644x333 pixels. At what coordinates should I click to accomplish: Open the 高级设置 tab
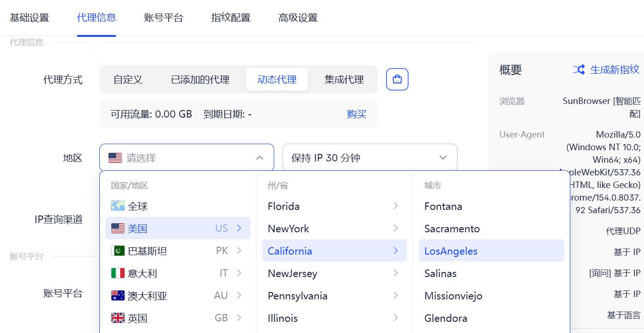coord(298,18)
